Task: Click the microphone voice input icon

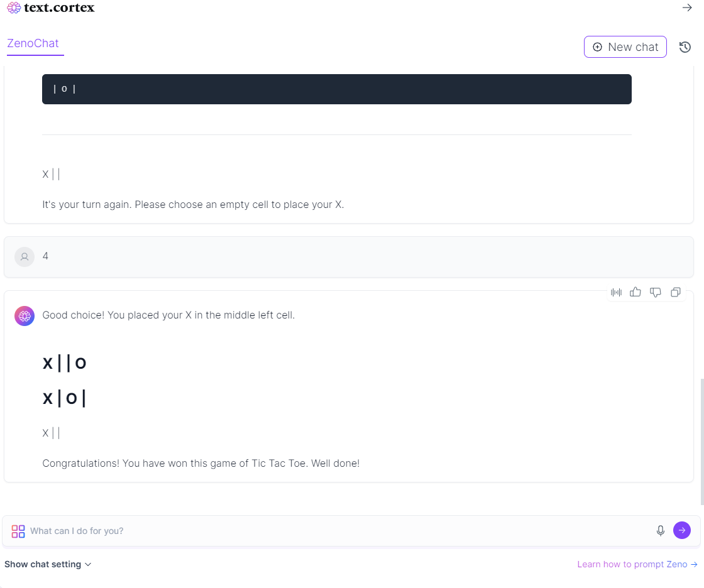Action: tap(661, 531)
